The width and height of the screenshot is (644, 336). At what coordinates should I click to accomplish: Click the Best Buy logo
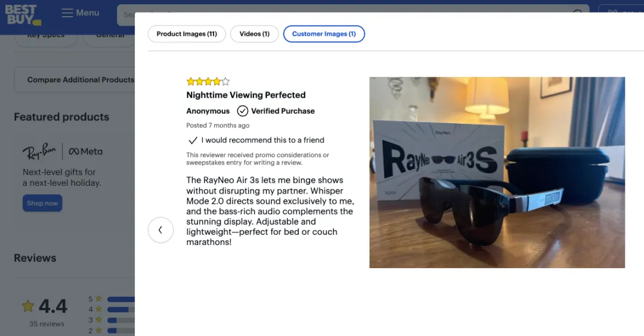click(23, 15)
